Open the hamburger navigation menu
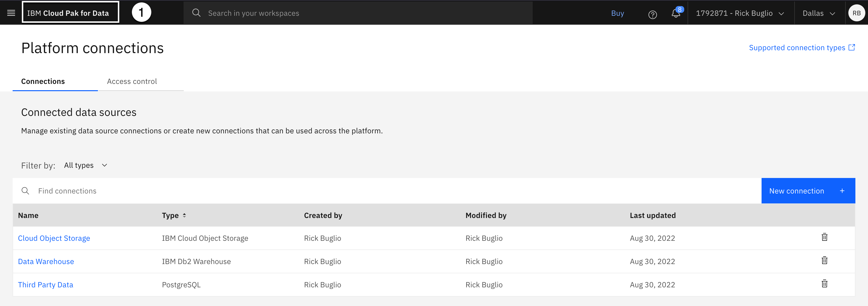The image size is (868, 306). [11, 13]
